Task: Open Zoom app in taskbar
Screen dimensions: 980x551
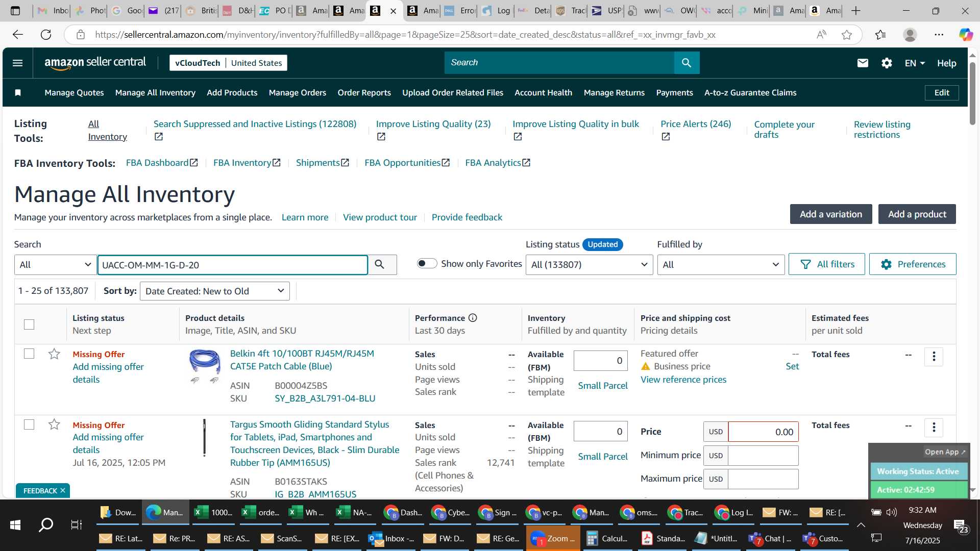Action: 552,538
